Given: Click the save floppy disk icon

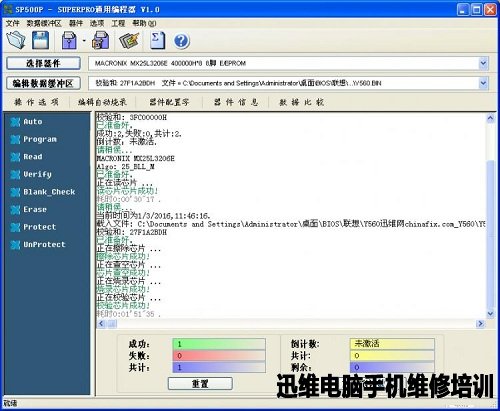Looking at the screenshot, I should (40, 40).
